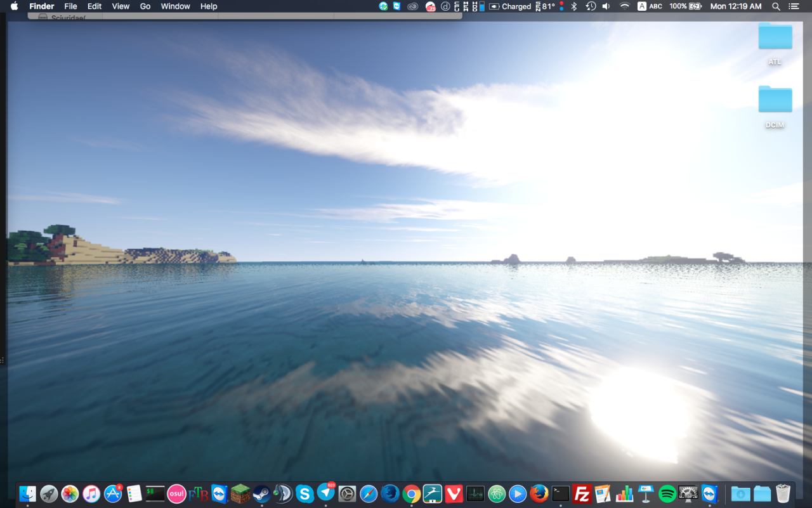This screenshot has width=812, height=508.
Task: Open the Vivaldi browser icon
Action: coord(454,493)
